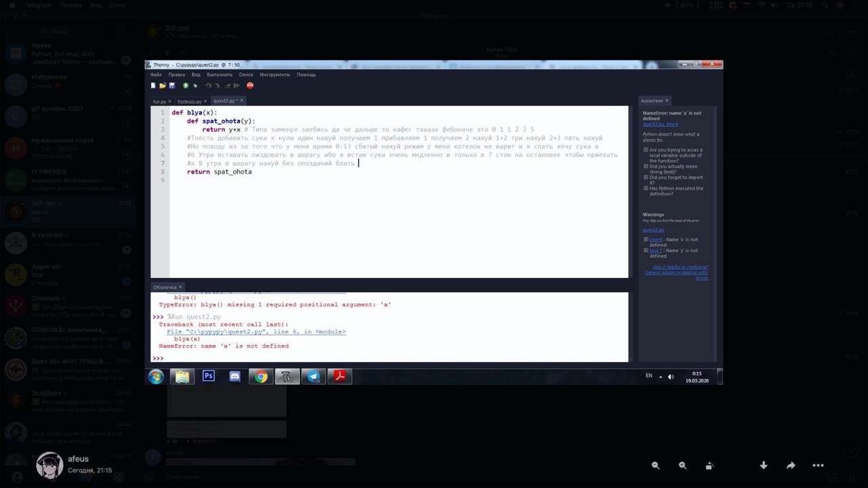Forward the image with share arrow
The image size is (868, 488).
click(791, 466)
